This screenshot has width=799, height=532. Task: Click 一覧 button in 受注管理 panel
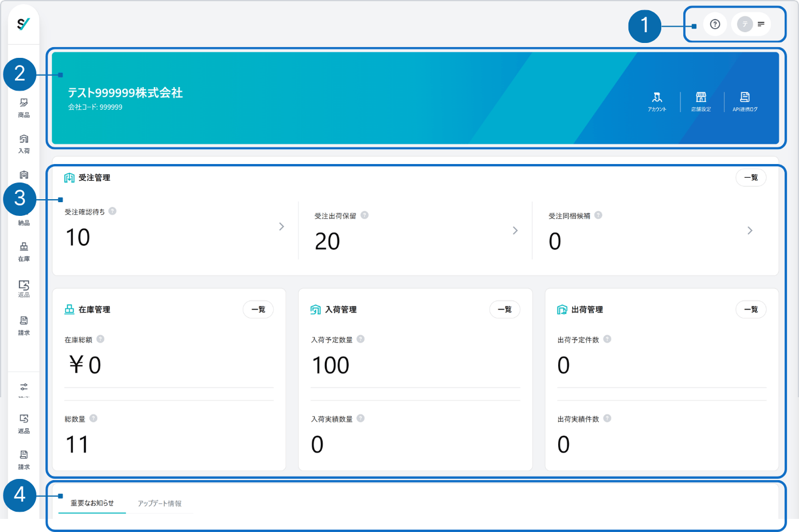pyautogui.click(x=751, y=178)
